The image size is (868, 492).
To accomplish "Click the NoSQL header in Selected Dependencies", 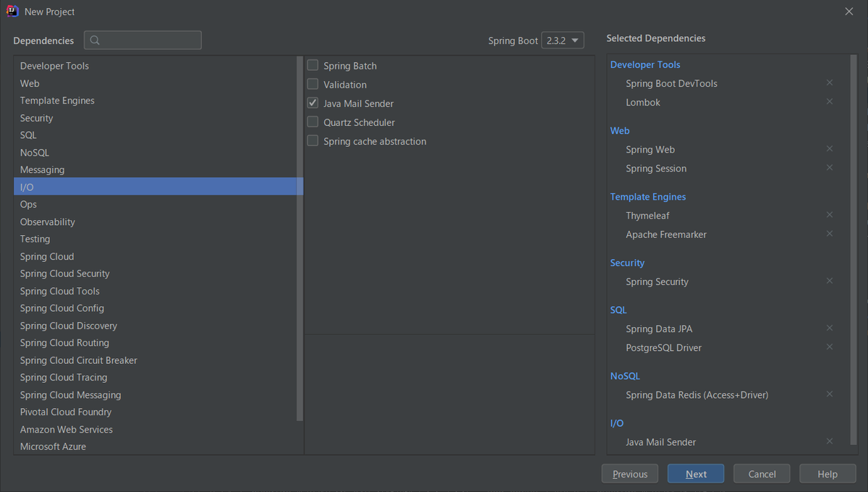I will 624,376.
